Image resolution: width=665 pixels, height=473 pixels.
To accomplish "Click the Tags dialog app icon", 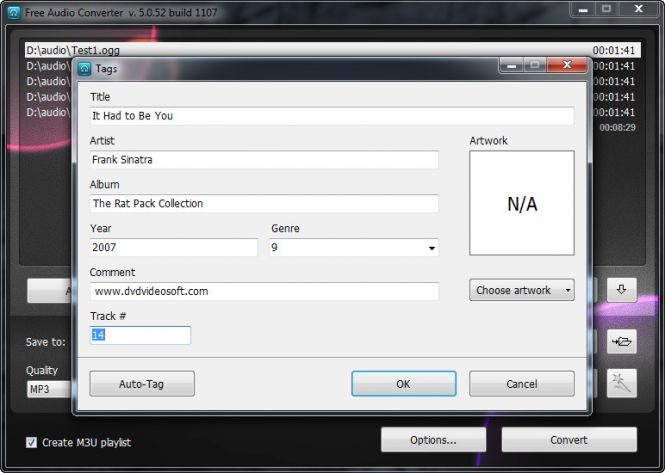I will [84, 69].
